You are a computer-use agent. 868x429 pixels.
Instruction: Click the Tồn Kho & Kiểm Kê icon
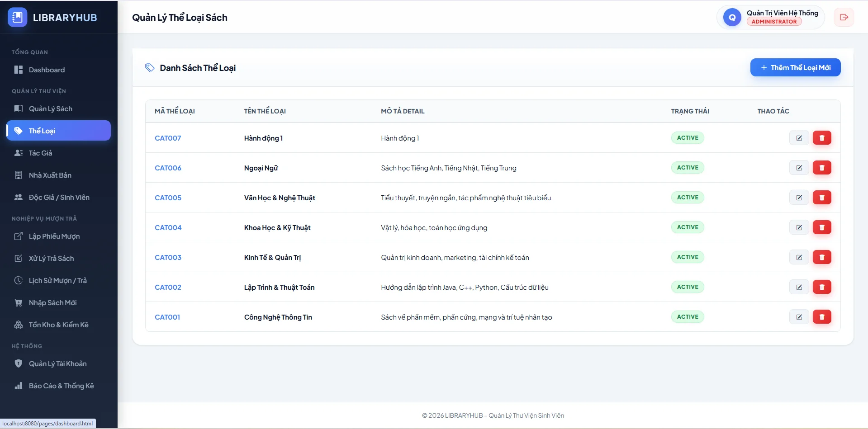tap(18, 325)
